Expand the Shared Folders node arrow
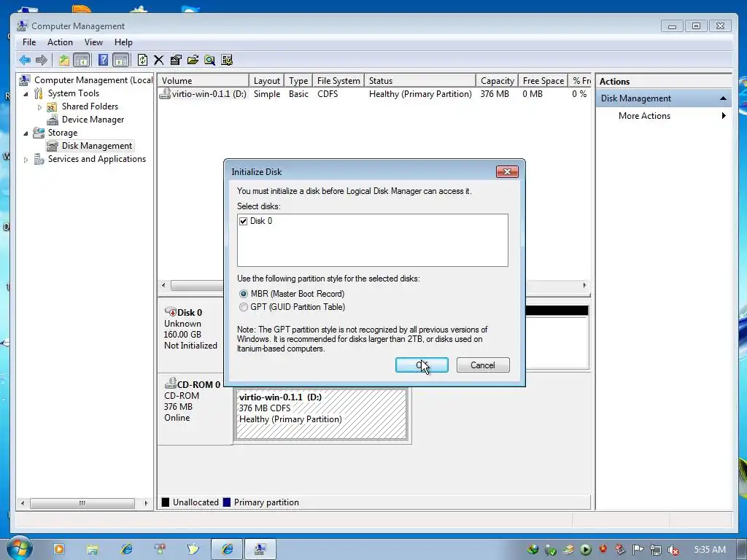The image size is (747, 560). pyautogui.click(x=39, y=107)
